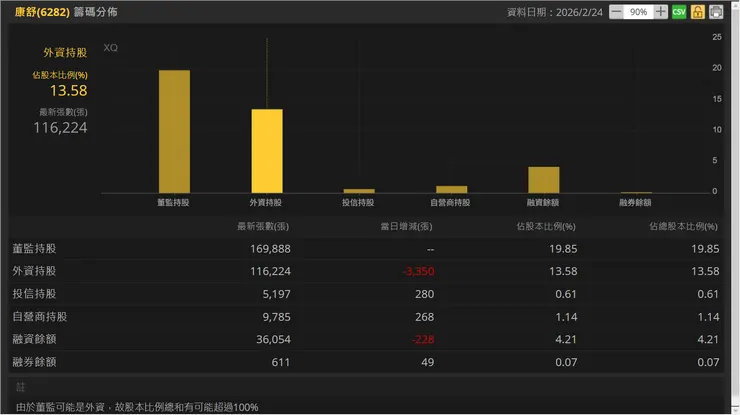Screen dimensions: 740x415
Task: Click the 169,888 value in the table
Action: click(270, 249)
